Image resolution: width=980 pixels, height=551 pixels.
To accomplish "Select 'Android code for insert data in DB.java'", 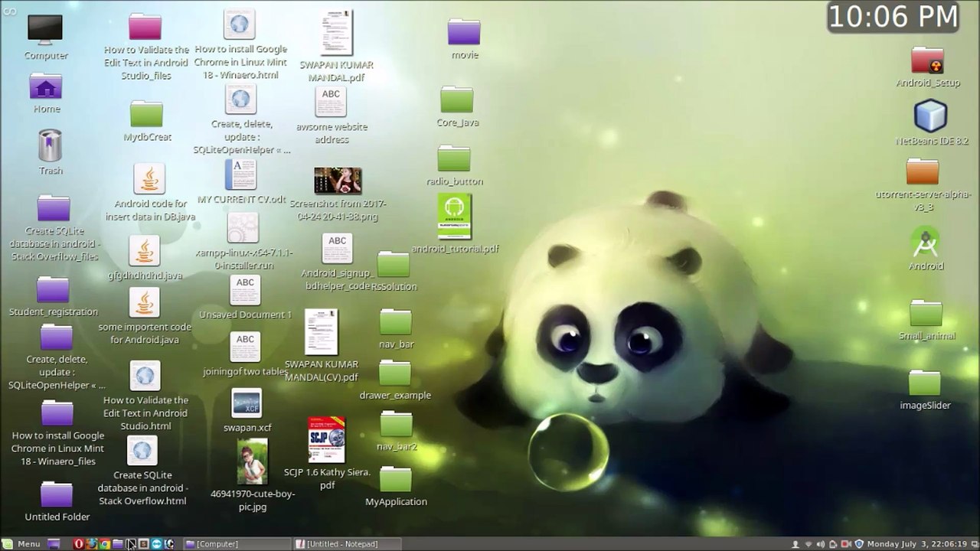I will 149,179.
